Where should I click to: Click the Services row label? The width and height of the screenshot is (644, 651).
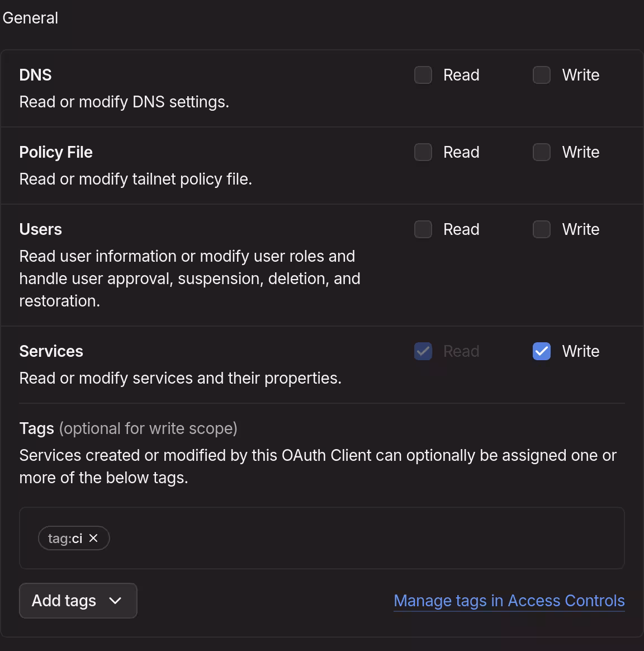coord(51,351)
